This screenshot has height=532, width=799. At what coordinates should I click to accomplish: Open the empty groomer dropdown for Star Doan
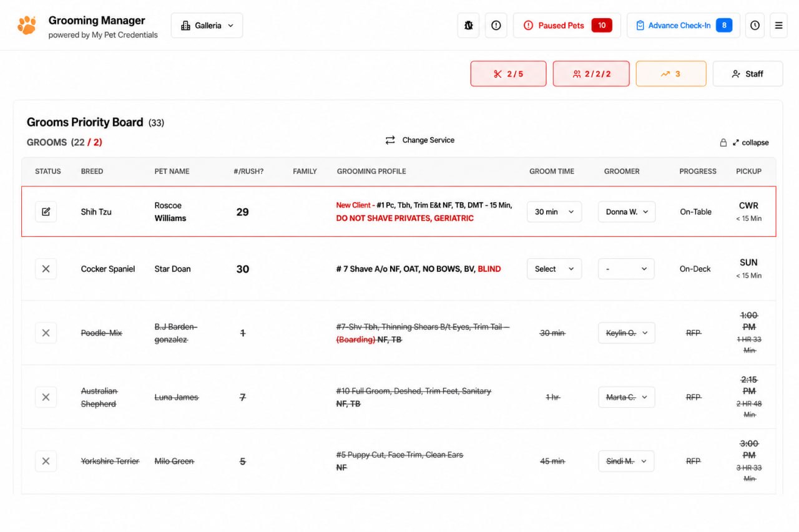(x=627, y=269)
